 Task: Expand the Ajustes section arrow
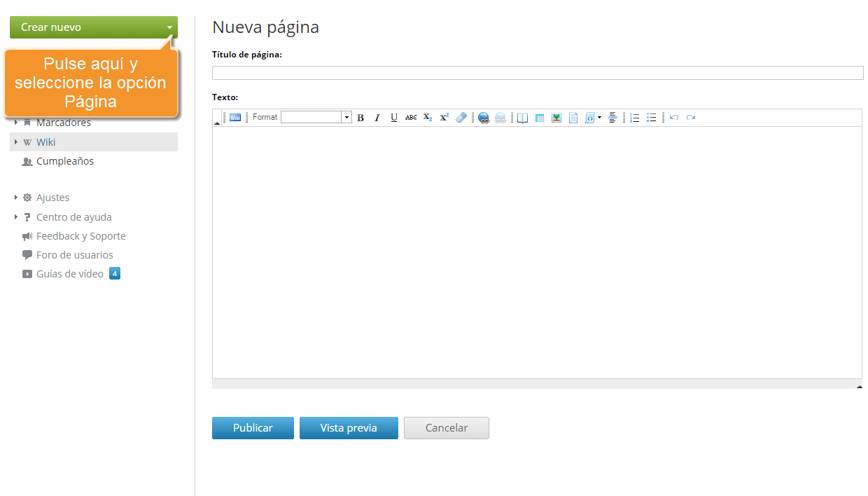coord(16,198)
